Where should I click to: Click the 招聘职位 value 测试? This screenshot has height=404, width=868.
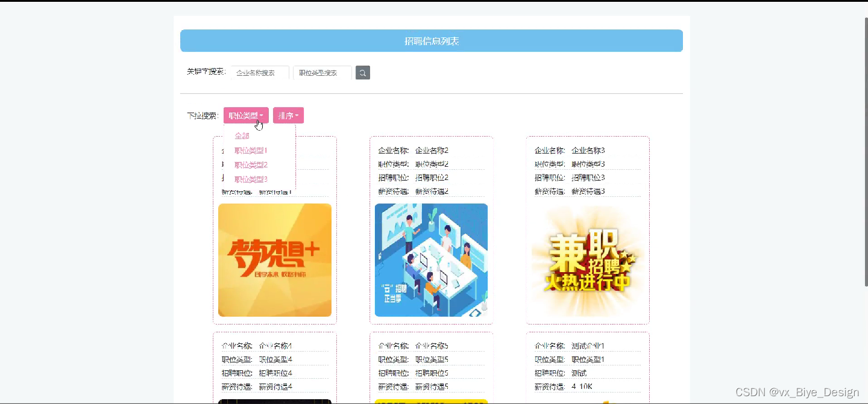[x=579, y=373]
